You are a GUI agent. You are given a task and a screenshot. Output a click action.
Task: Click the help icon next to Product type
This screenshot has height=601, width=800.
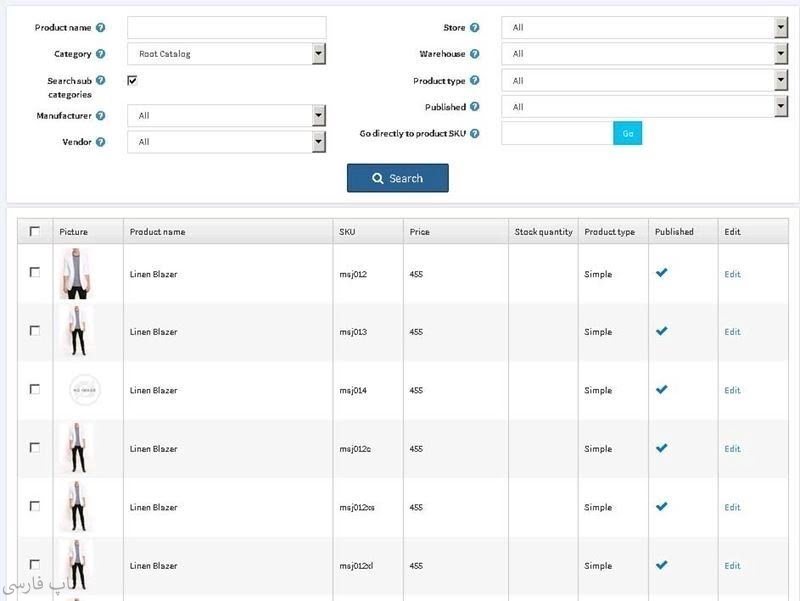474,81
